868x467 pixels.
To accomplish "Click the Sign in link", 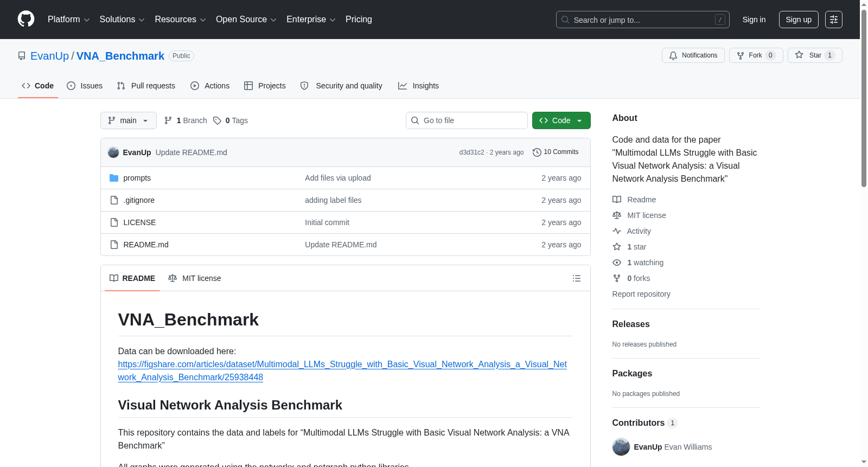I will coord(754,20).
